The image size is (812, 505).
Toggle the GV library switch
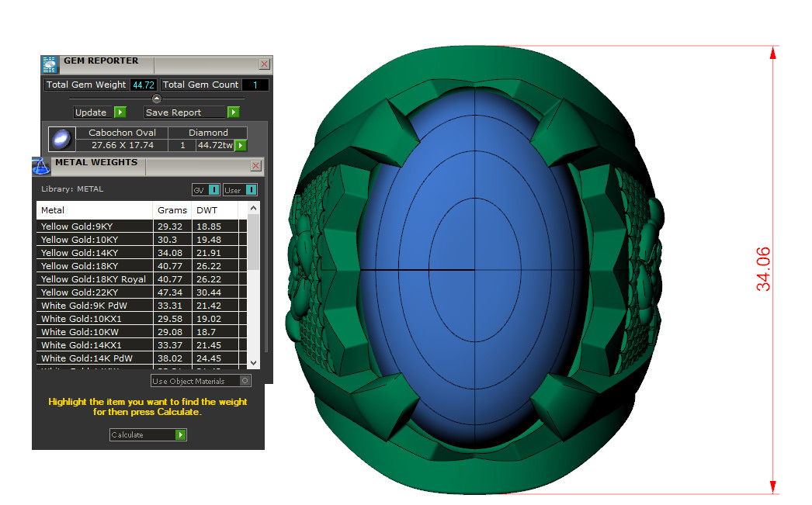coord(213,190)
